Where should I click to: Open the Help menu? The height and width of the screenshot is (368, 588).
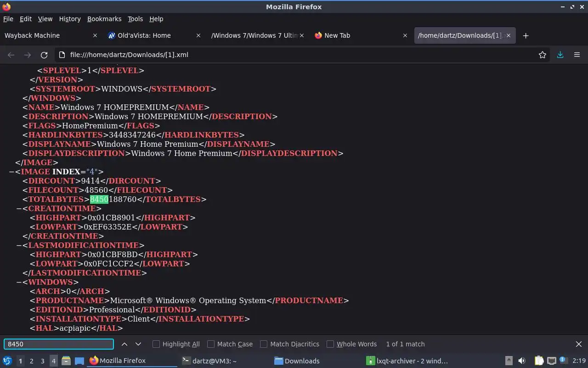point(156,19)
